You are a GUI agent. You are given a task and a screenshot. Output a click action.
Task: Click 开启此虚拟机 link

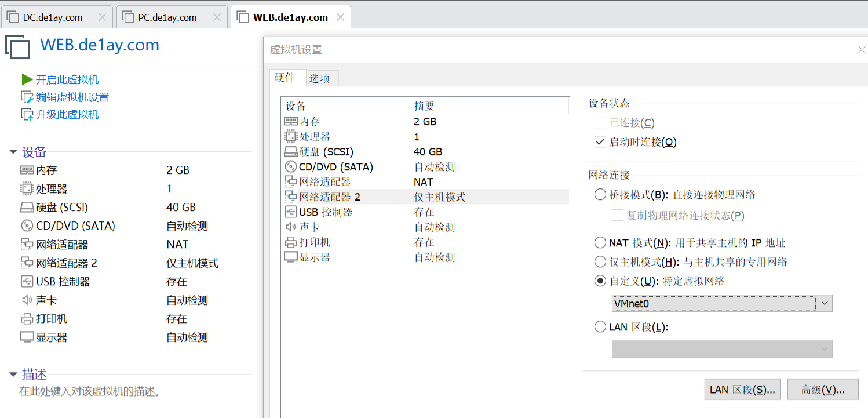coord(67,80)
